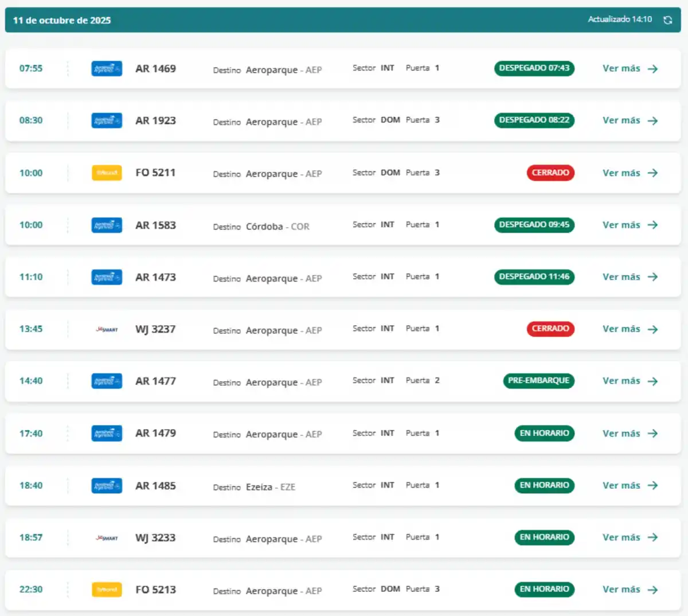Click the CERRADO badge for flight FO 5211
688x616 pixels.
pos(550,173)
